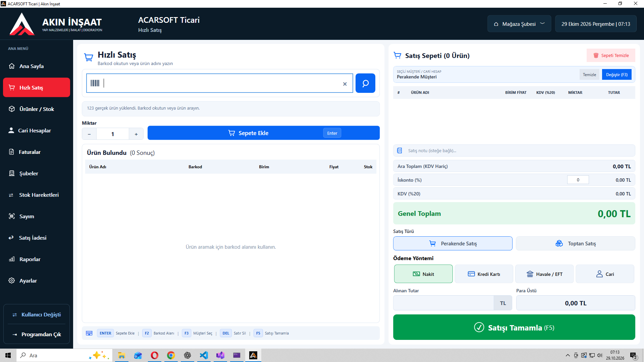Click the keyboard icon in shortcut bar
The height and width of the screenshot is (362, 644).
[x=89, y=333]
